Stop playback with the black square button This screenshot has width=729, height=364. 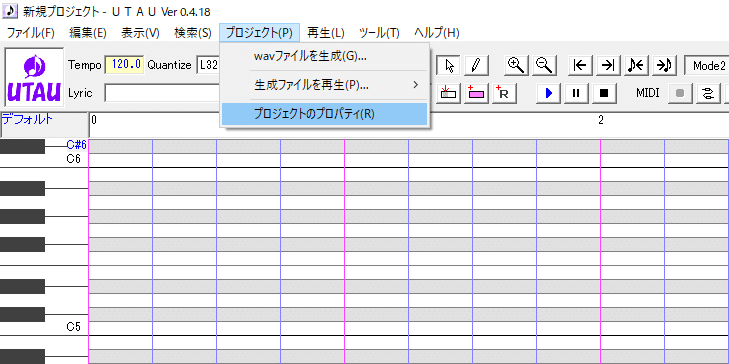click(x=604, y=93)
